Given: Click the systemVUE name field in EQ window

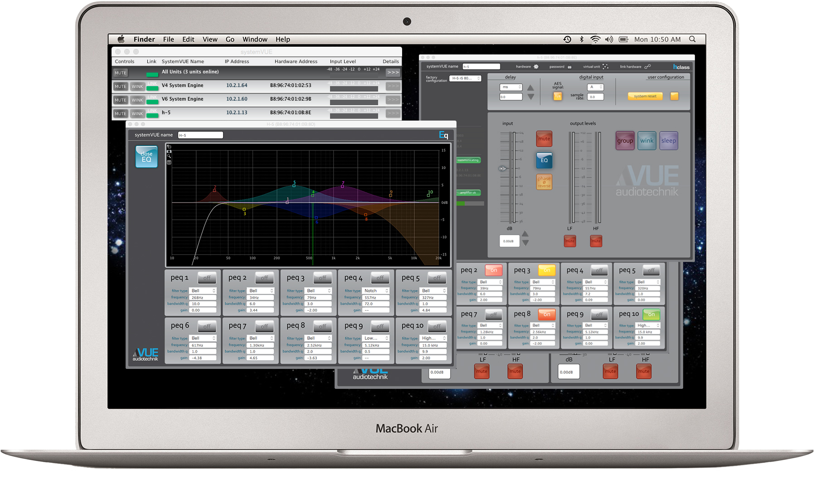Looking at the screenshot, I should coord(200,135).
